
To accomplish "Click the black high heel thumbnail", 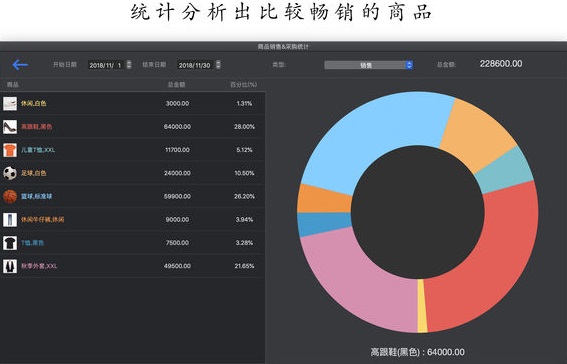I will click(x=10, y=127).
